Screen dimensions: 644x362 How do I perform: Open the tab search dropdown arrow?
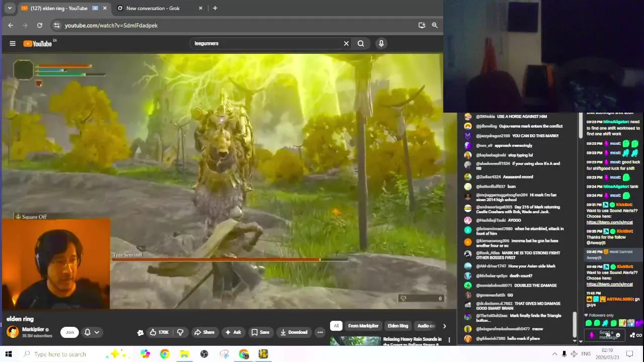9,8
